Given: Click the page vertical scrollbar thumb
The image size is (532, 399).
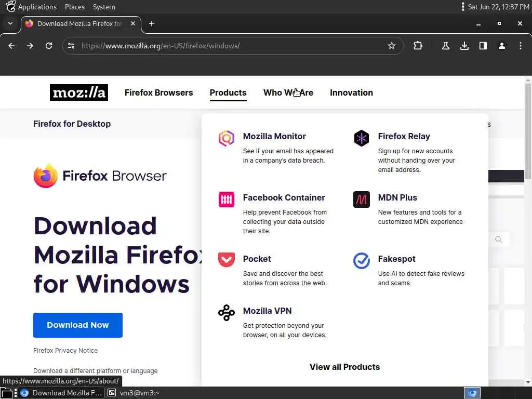Looking at the screenshot, I should pos(528,131).
